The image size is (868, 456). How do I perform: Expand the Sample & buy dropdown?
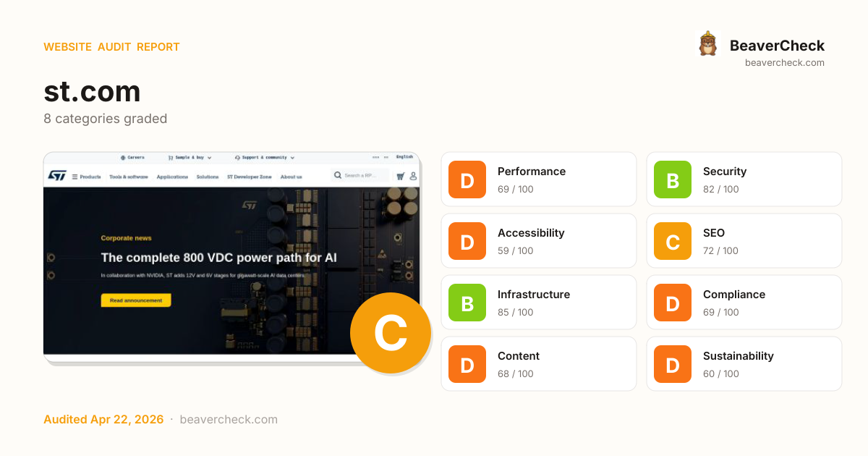[190, 157]
